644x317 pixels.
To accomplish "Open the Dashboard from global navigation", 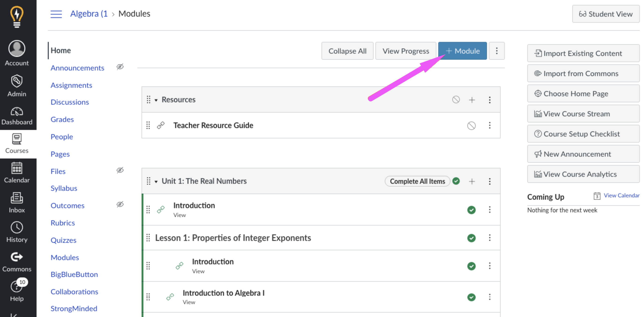I will [x=16, y=116].
